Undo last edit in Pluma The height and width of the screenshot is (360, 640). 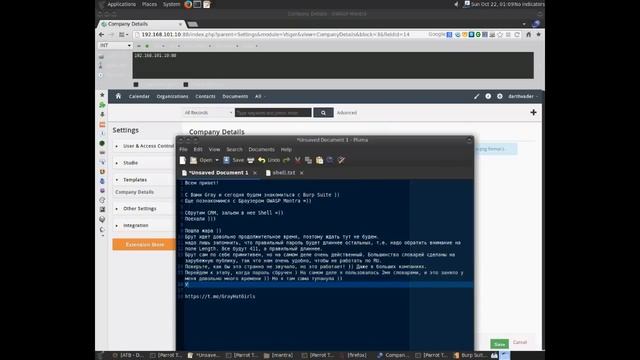[269, 160]
